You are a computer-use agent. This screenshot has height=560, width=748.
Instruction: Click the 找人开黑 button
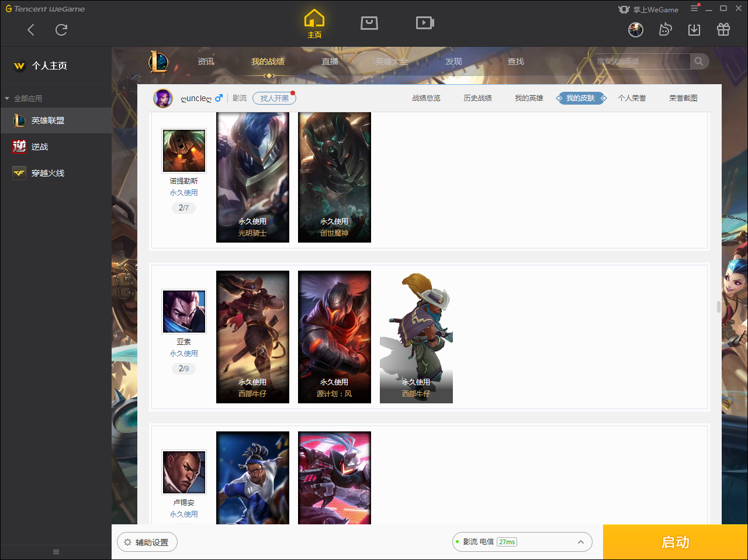tap(274, 98)
